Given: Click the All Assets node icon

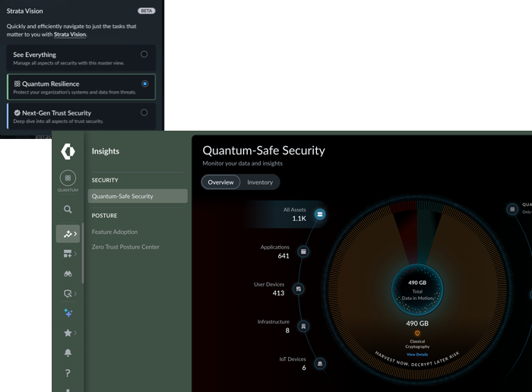Looking at the screenshot, I should [x=320, y=214].
